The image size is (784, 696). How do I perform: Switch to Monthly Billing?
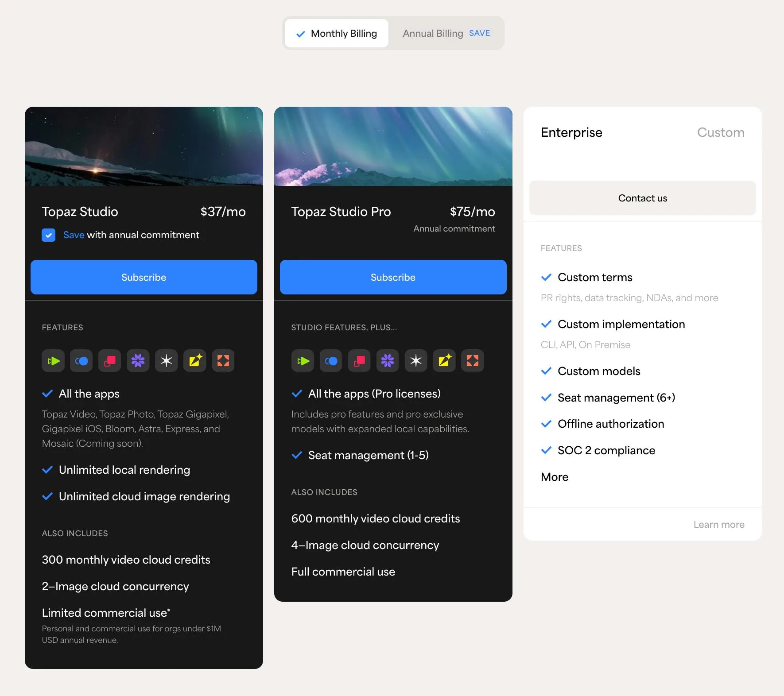pyautogui.click(x=337, y=33)
